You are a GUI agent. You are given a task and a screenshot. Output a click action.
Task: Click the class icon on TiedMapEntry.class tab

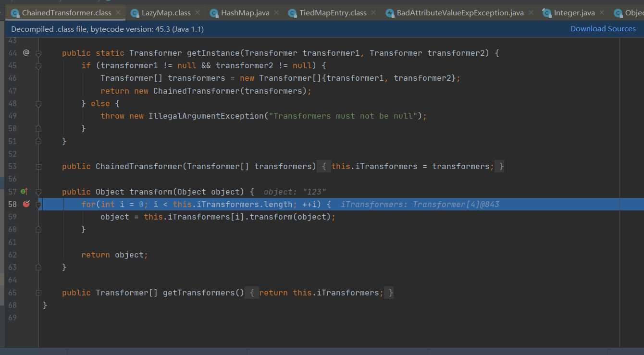click(x=292, y=13)
